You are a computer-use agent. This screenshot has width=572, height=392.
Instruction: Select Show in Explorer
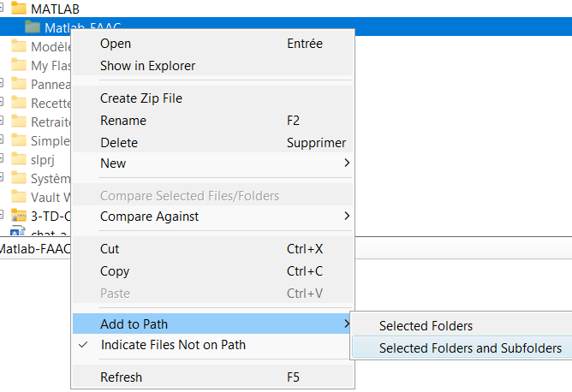coord(148,66)
